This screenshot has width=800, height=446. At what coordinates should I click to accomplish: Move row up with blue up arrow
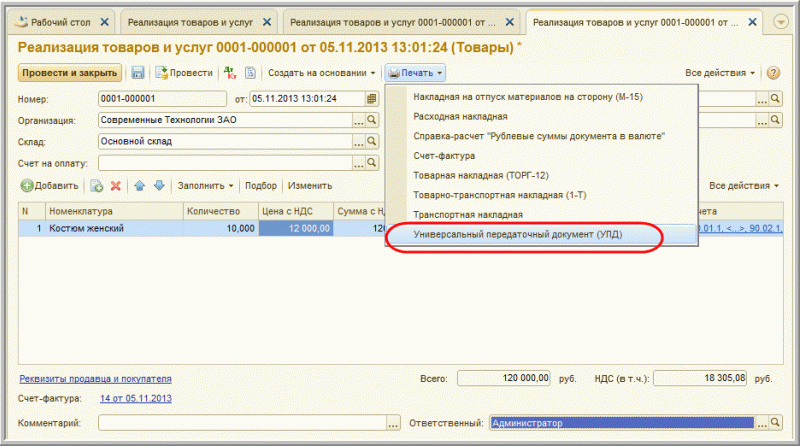139,186
